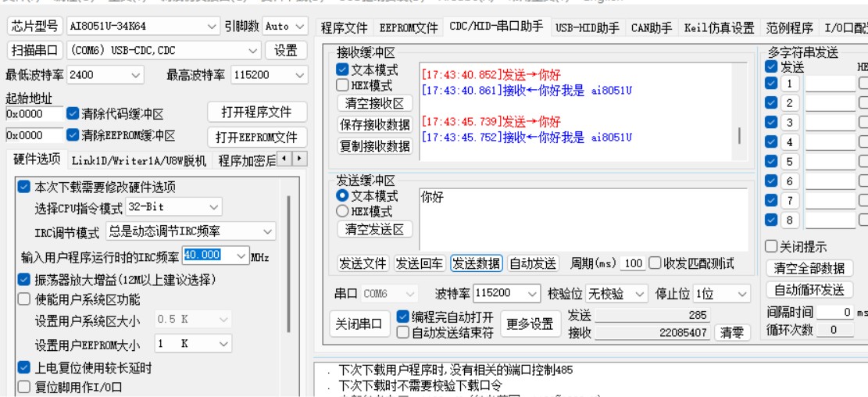Enable receive buffer HEX模式 checkbox
This screenshot has height=397, width=868.
tap(342, 85)
